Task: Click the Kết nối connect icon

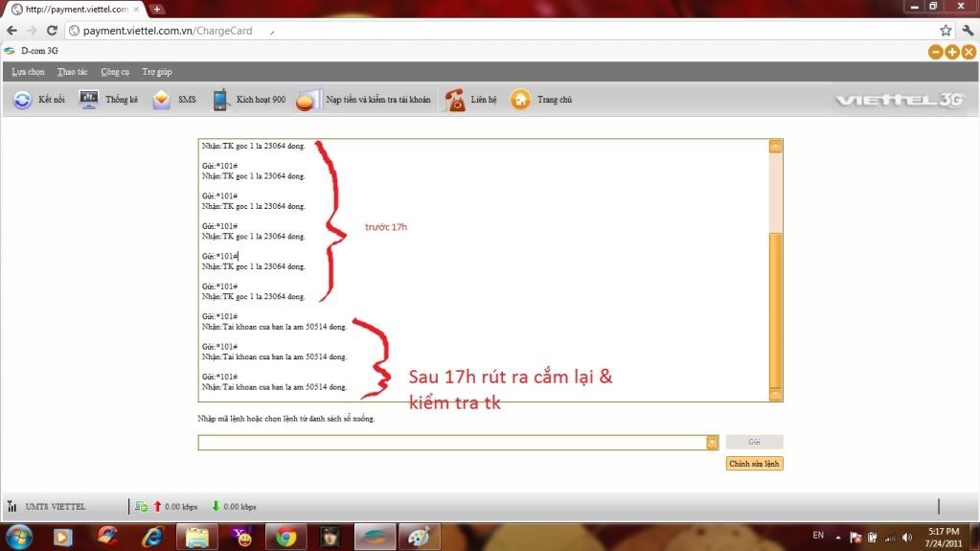Action: (23, 100)
